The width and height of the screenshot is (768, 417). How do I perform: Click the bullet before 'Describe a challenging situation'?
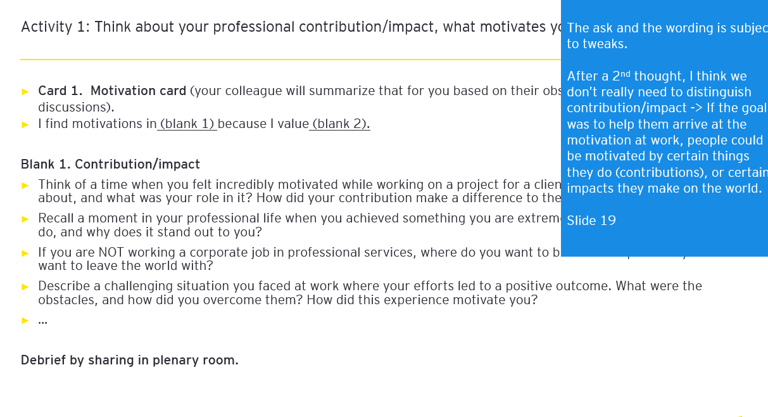[25, 287]
